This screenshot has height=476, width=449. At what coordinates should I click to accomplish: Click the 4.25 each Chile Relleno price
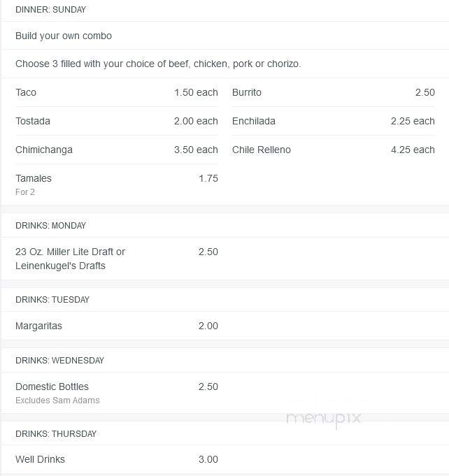pyautogui.click(x=413, y=150)
